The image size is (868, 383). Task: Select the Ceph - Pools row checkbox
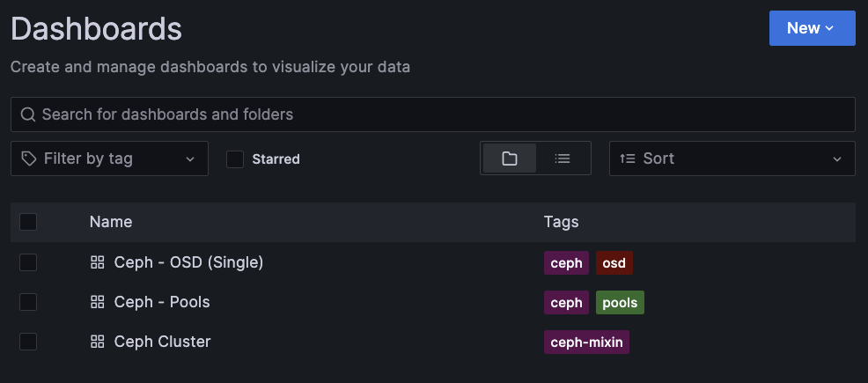pyautogui.click(x=28, y=302)
